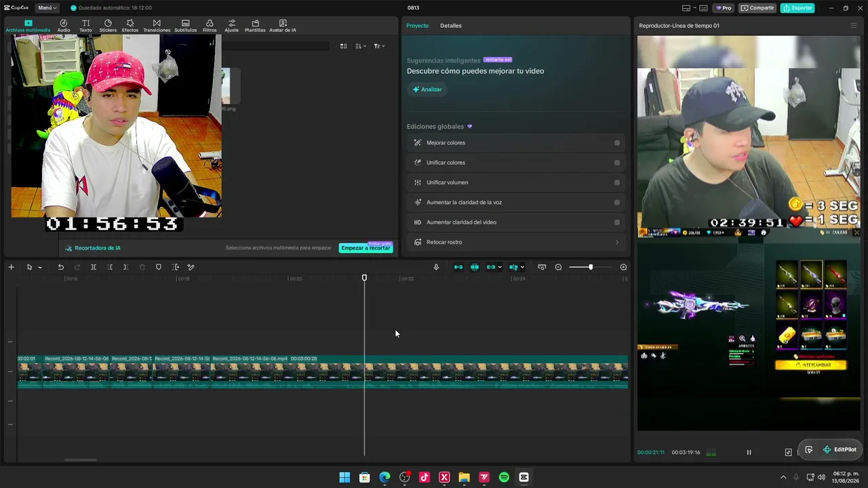Click the window layout icon
Image resolution: width=868 pixels, height=488 pixels.
coord(686,8)
